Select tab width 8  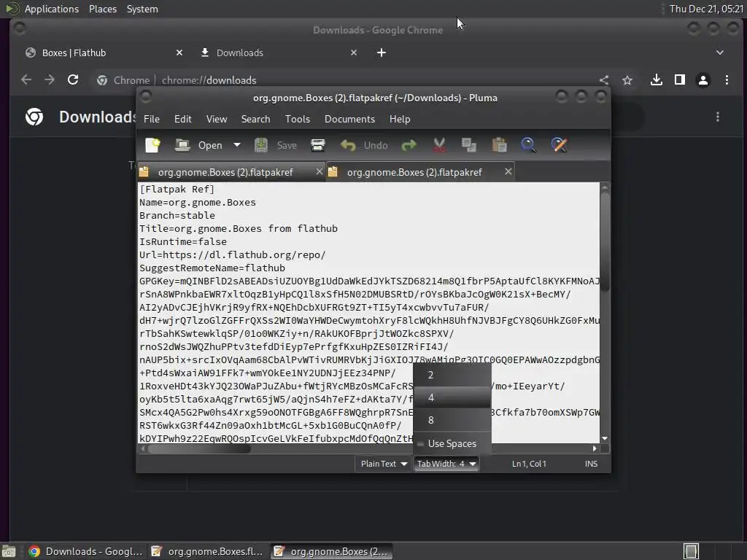[452, 420]
